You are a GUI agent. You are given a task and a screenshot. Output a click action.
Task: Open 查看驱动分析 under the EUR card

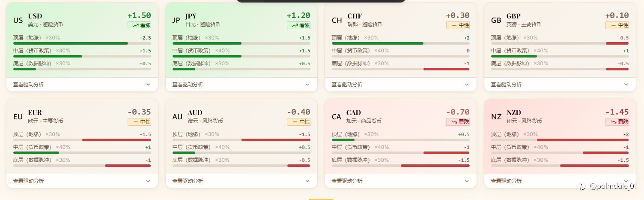(28, 181)
